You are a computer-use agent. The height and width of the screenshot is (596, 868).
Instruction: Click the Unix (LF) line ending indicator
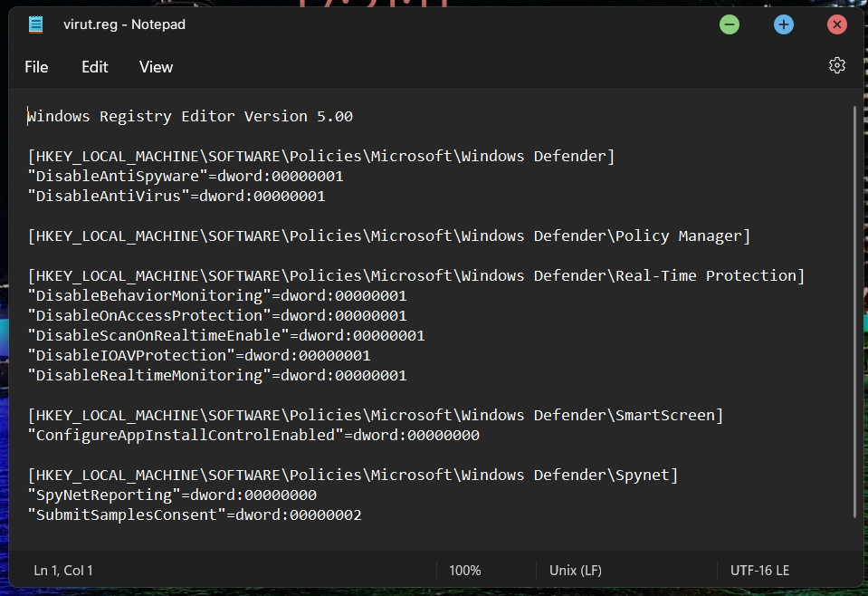click(575, 570)
